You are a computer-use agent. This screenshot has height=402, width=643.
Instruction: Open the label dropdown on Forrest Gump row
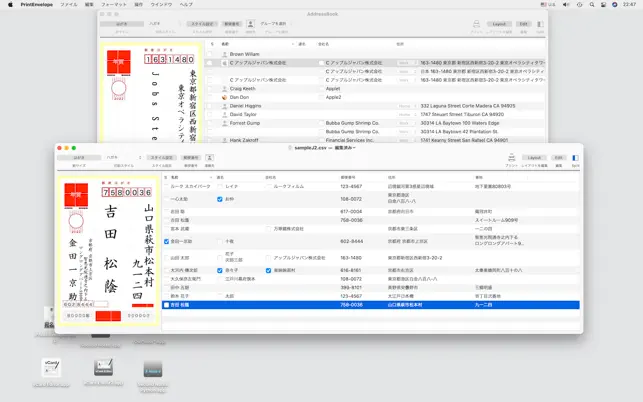pyautogui.click(x=406, y=123)
